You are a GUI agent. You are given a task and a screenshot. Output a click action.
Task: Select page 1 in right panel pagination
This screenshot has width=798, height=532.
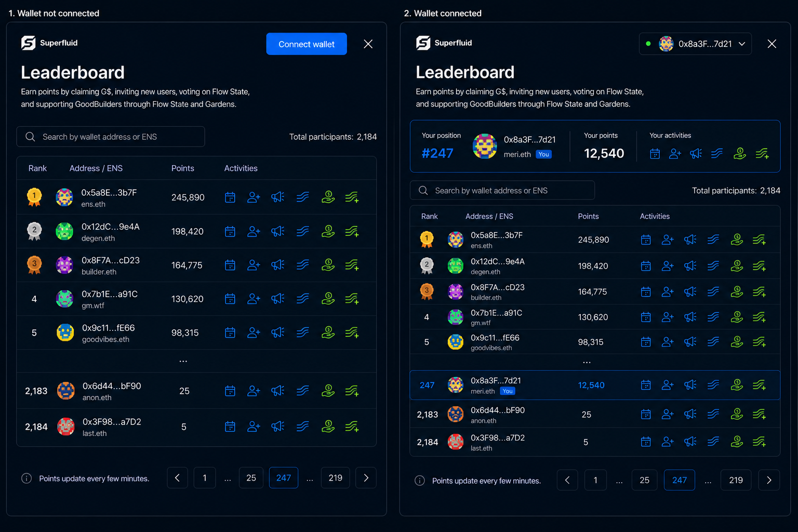coord(595,480)
